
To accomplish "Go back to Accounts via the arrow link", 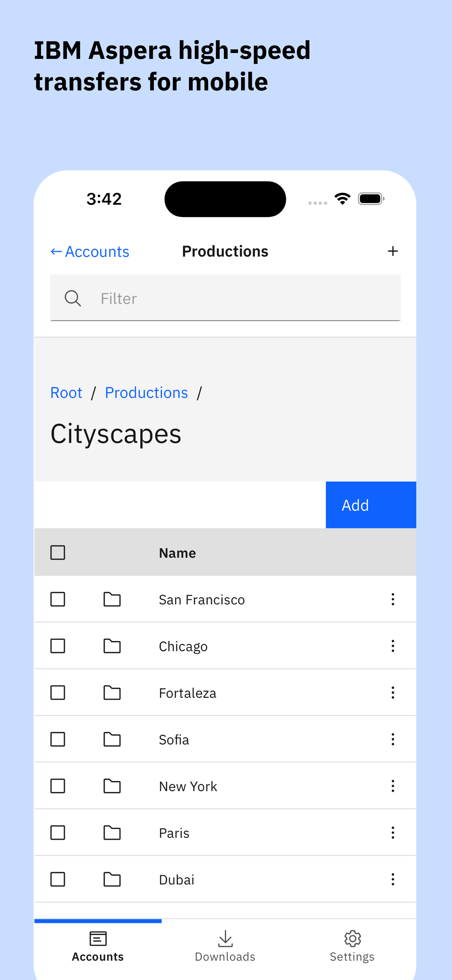I will pyautogui.click(x=90, y=251).
